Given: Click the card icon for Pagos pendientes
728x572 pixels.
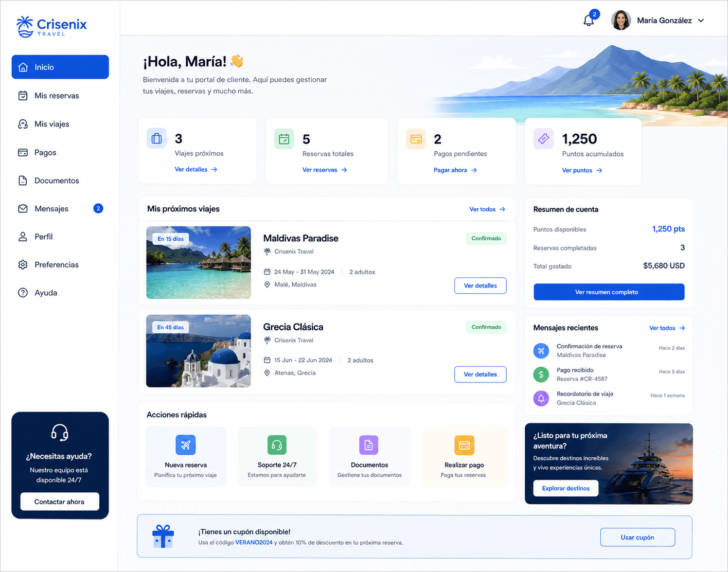Looking at the screenshot, I should (x=416, y=139).
